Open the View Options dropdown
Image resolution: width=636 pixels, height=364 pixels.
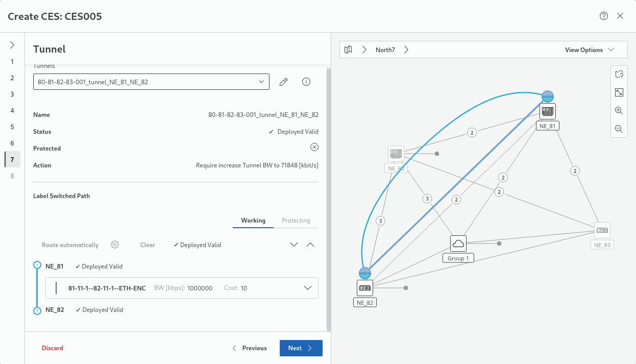click(589, 50)
